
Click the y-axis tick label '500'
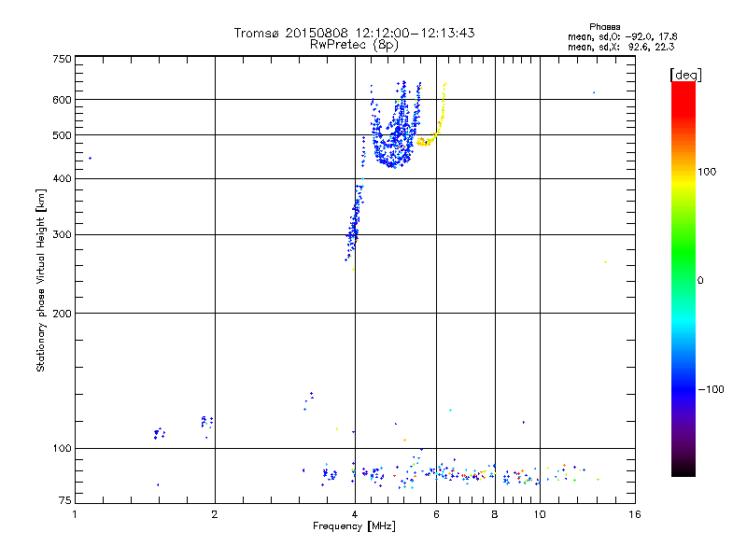[x=62, y=135]
